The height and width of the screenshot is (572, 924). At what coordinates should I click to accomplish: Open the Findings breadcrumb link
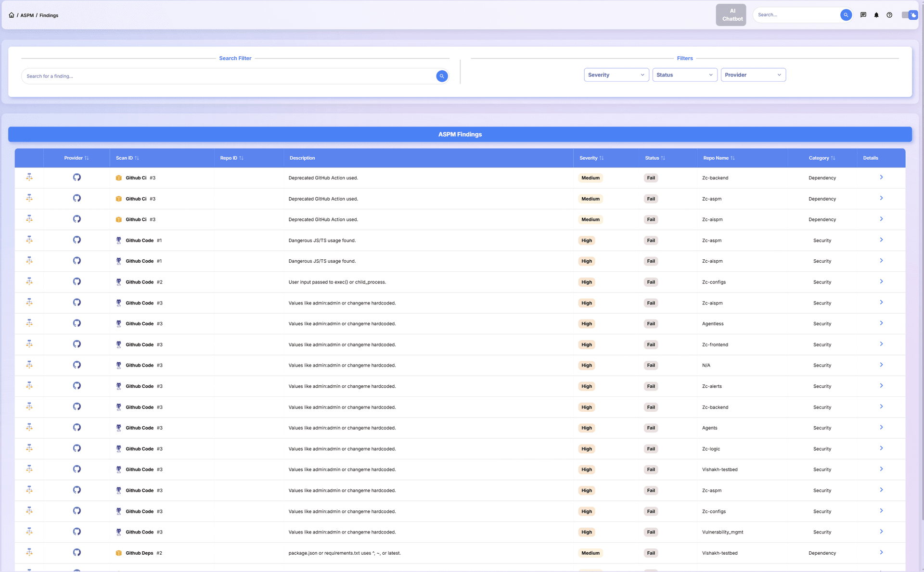pyautogui.click(x=49, y=15)
